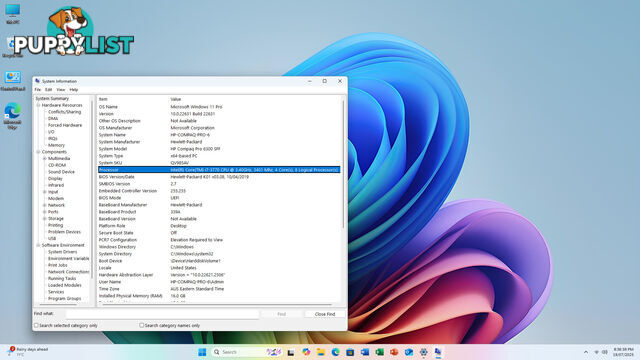Open the File menu
This screenshot has width=640, height=360.
coord(38,89)
